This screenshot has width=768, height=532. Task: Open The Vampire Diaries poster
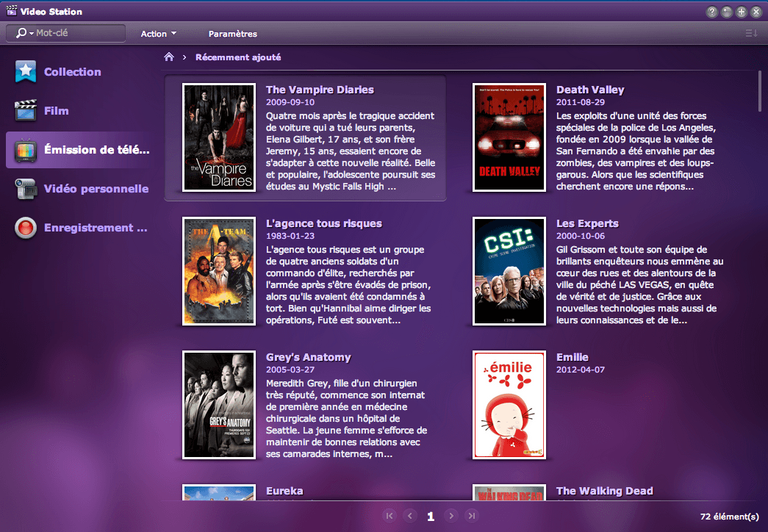pyautogui.click(x=219, y=137)
